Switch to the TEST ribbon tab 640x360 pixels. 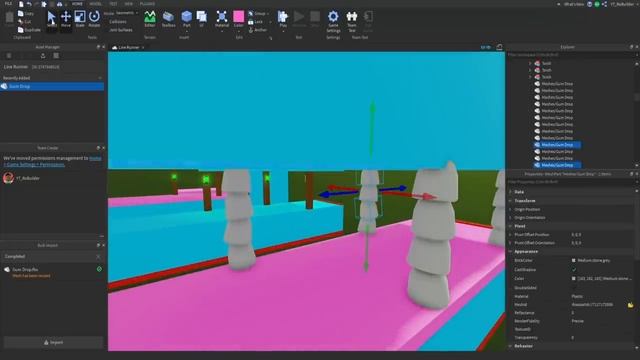(113, 4)
